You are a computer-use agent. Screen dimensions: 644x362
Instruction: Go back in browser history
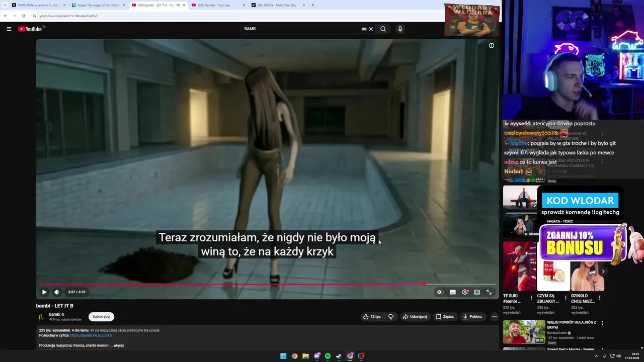pyautogui.click(x=6, y=16)
